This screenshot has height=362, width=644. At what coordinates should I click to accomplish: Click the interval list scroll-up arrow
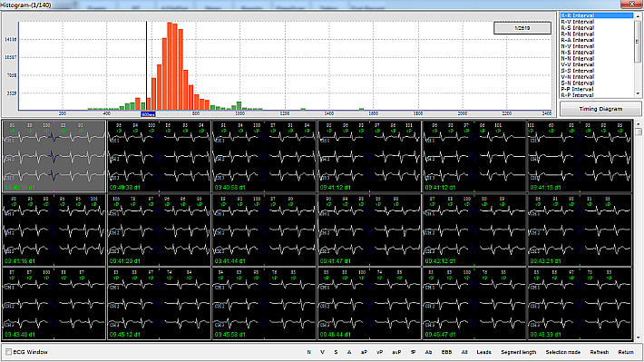[x=638, y=16]
